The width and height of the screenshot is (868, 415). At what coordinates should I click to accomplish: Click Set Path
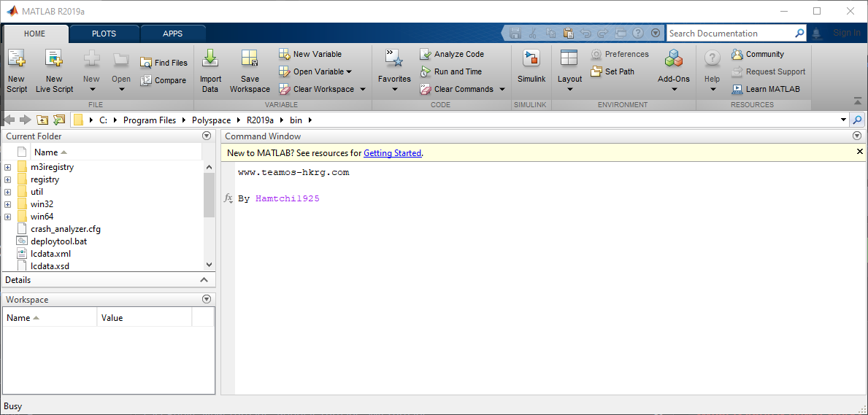pos(612,71)
